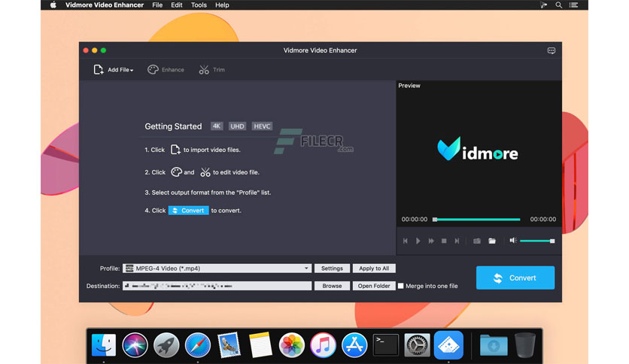The width and height of the screenshot is (629, 364).
Task: Launch Siri from the dock
Action: [135, 345]
